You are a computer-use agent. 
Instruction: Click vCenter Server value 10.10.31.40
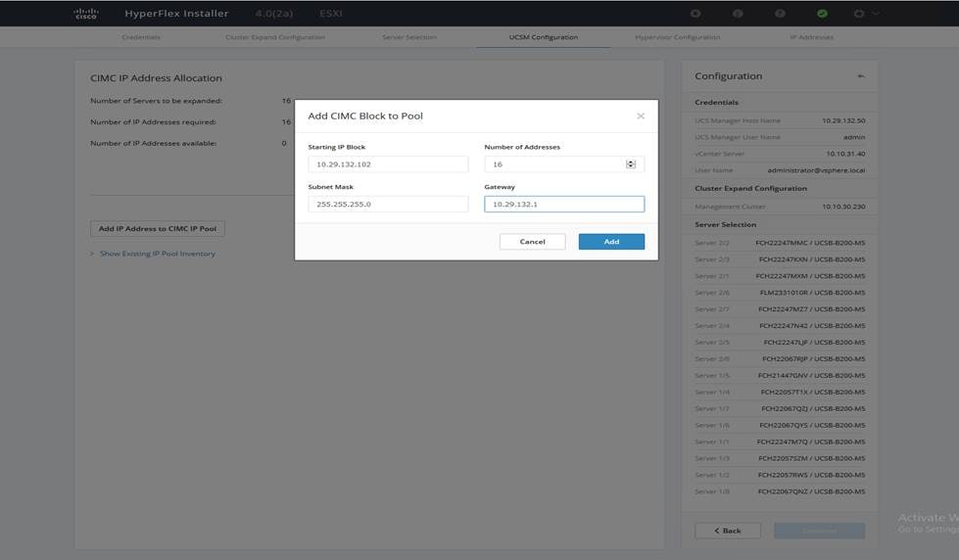pyautogui.click(x=845, y=154)
